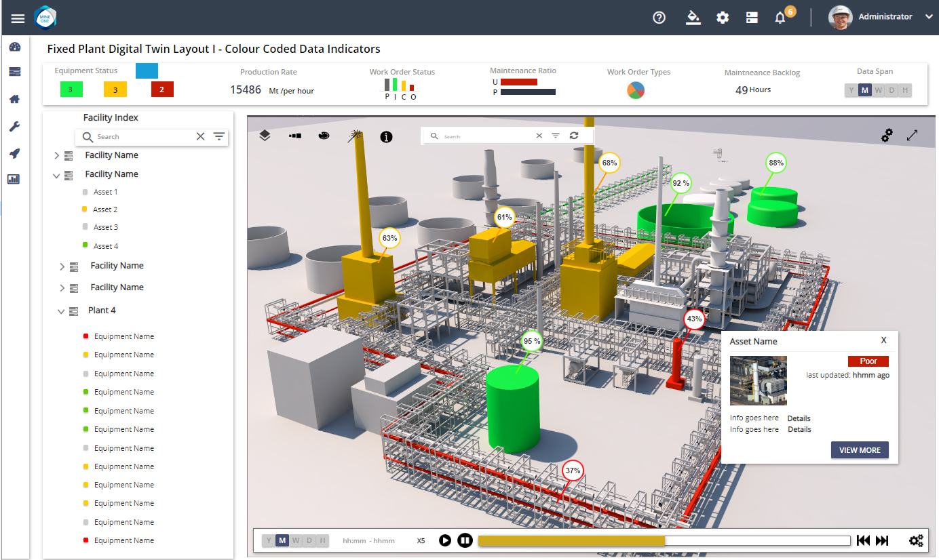
Task: Switch timeline playback span to W
Action: [x=295, y=540]
